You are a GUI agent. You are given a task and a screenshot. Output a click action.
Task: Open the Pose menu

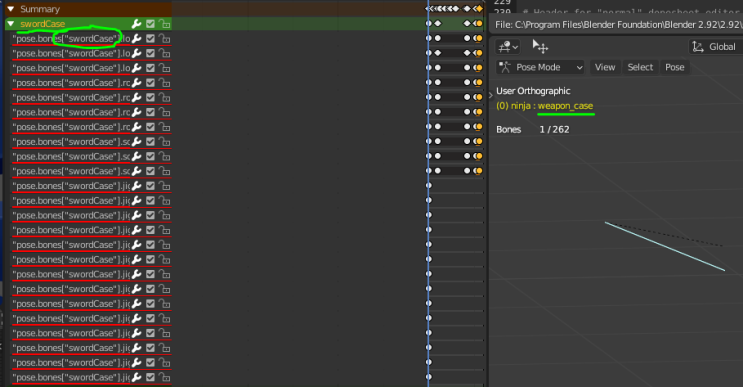pos(674,67)
